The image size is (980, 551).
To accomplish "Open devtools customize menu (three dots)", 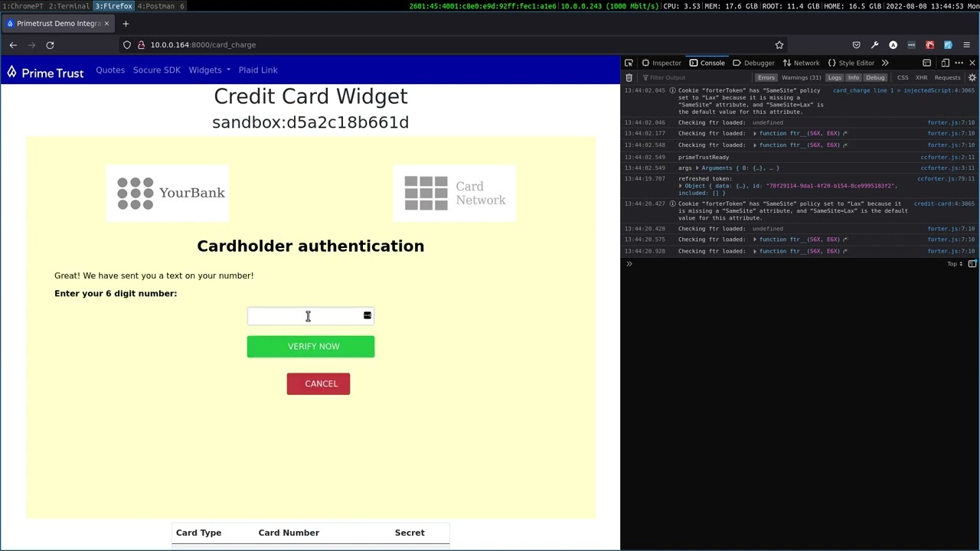I will click(959, 63).
